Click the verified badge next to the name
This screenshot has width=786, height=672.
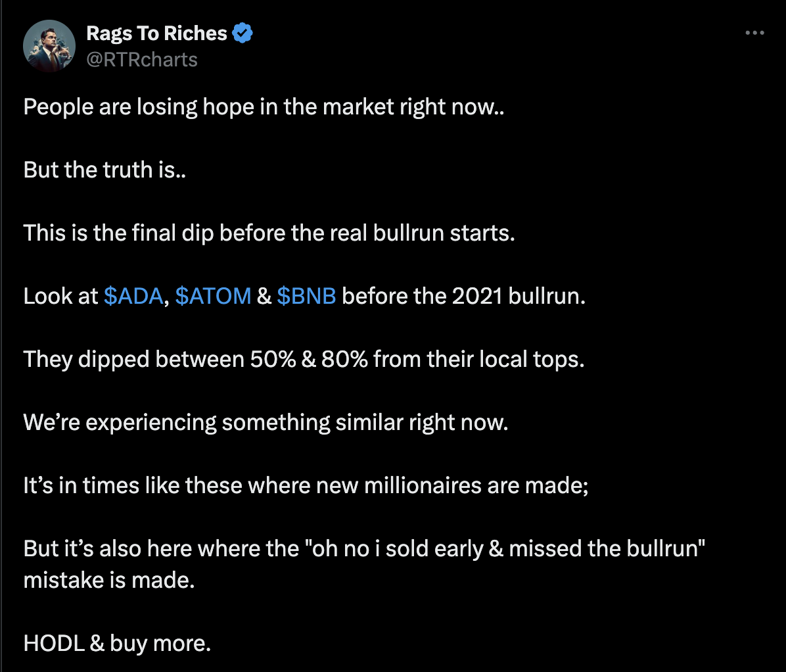pyautogui.click(x=243, y=32)
